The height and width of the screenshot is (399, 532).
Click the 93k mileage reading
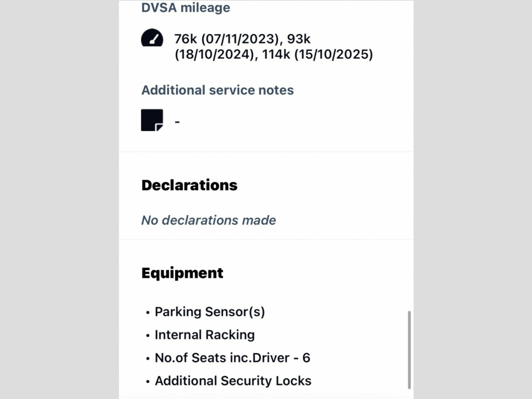tap(299, 39)
